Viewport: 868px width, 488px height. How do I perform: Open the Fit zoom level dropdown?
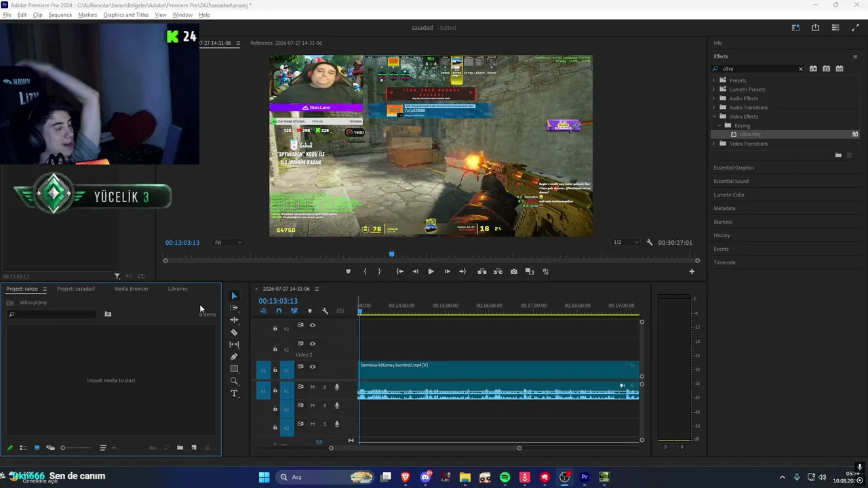click(228, 243)
